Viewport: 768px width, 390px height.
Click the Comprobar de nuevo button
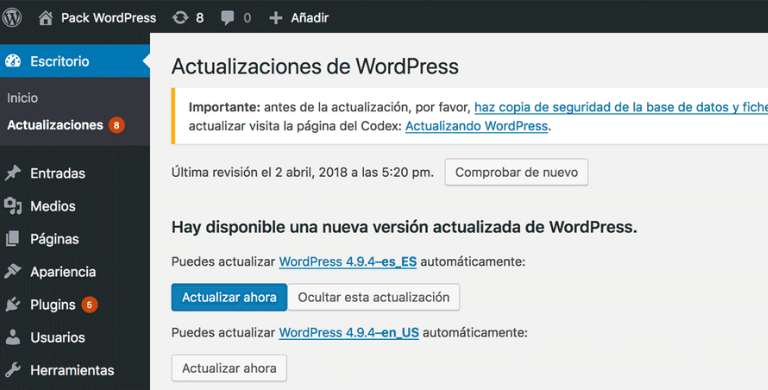pos(516,172)
